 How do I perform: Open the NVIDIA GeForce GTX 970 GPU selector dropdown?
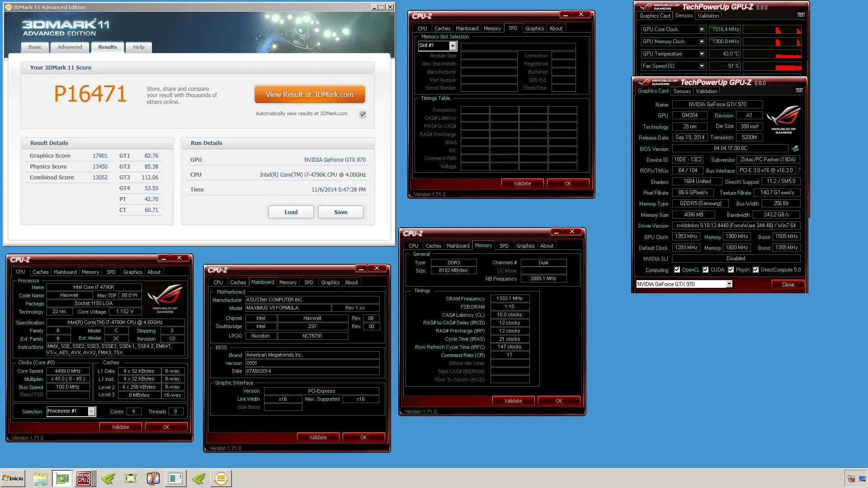pyautogui.click(x=729, y=284)
